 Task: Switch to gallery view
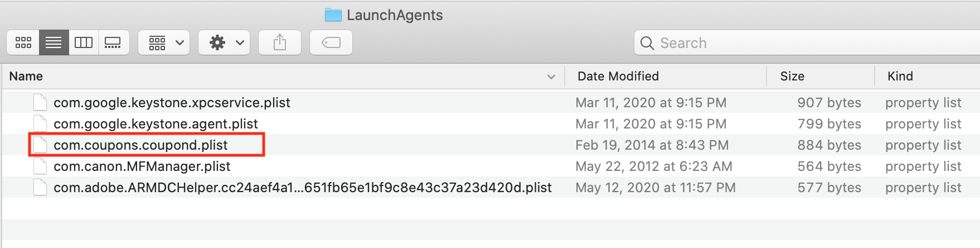click(x=113, y=42)
